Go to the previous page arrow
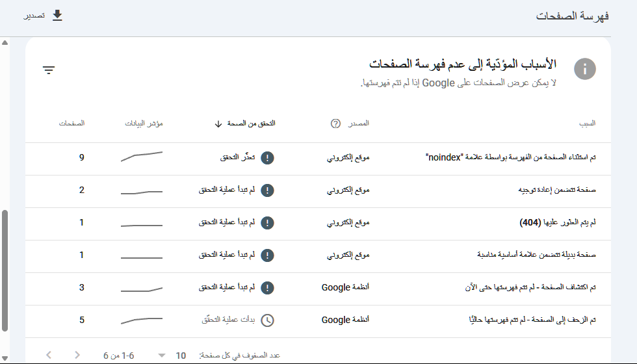Image resolution: width=637 pixels, height=364 pixels. point(49,355)
